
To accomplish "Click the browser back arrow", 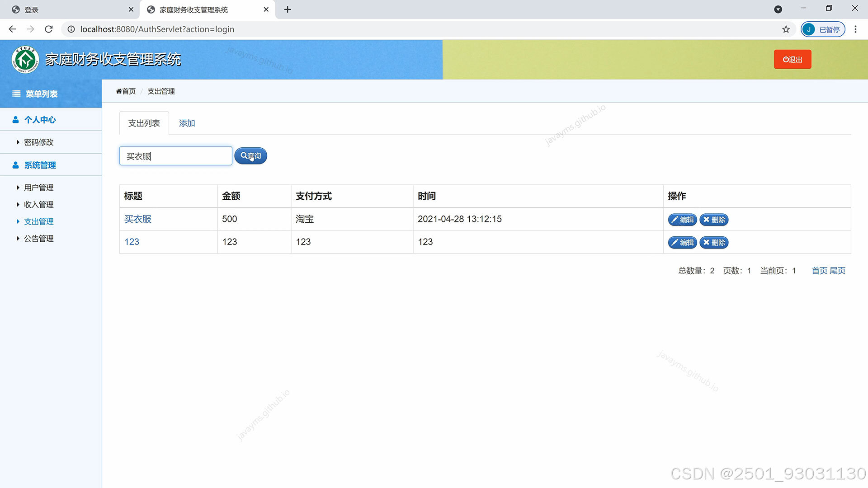I will (x=12, y=29).
